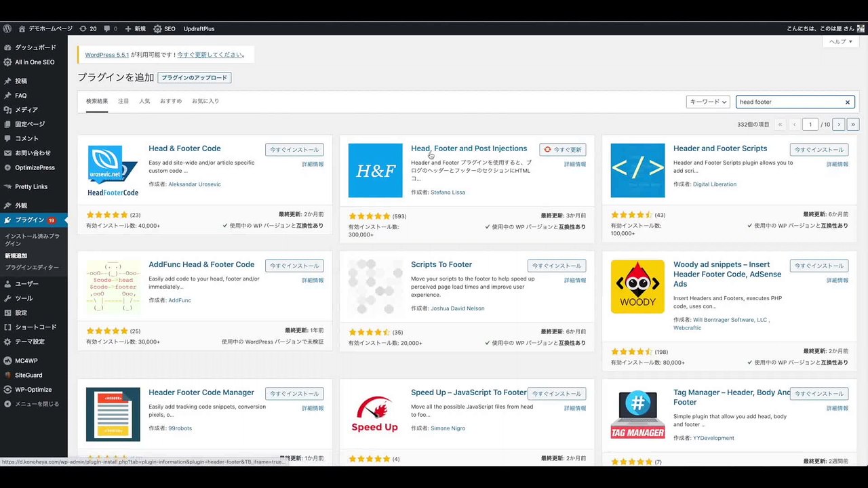The image size is (868, 488).
Task: Open Installed Plugins (インストール済みプラグイン) submenu
Action: pyautogui.click(x=32, y=239)
